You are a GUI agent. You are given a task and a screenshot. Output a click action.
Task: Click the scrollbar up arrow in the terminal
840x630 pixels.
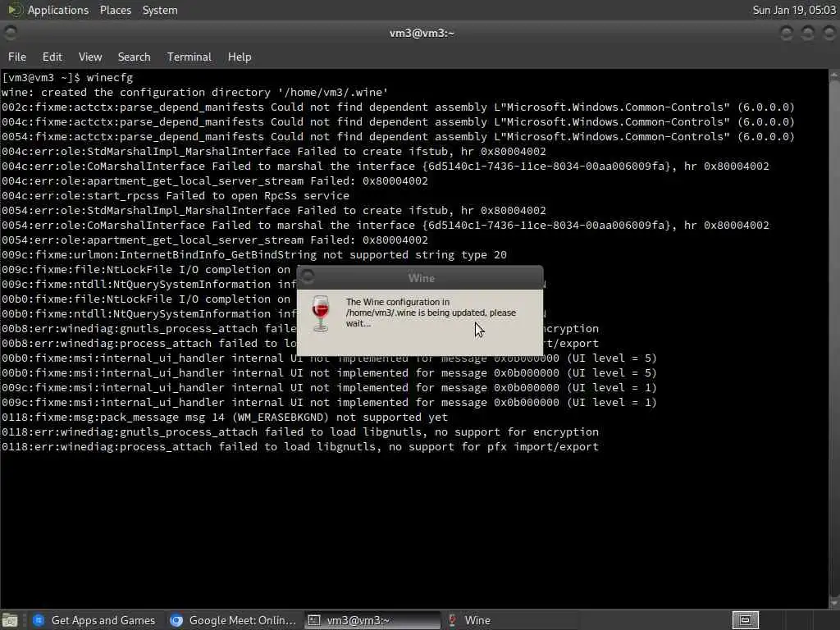coord(834,75)
